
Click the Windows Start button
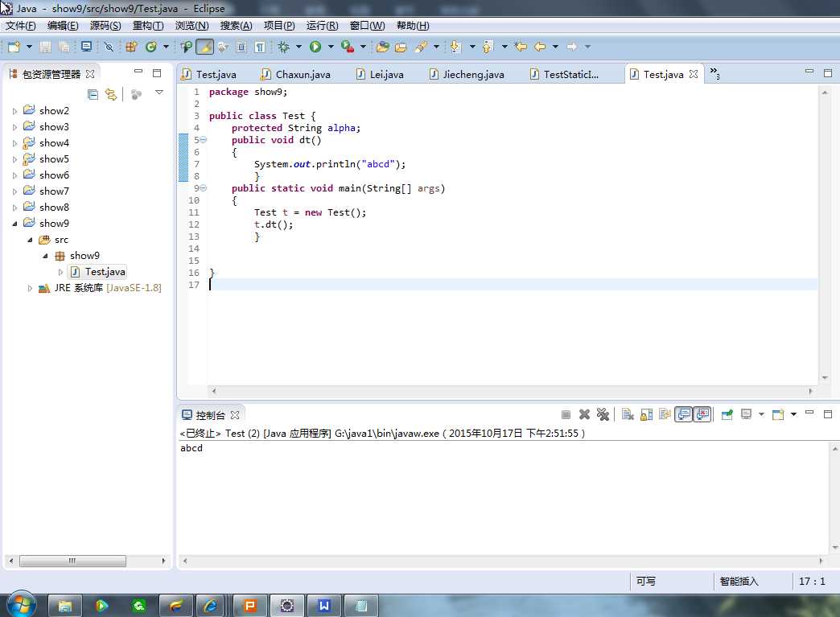point(20,605)
